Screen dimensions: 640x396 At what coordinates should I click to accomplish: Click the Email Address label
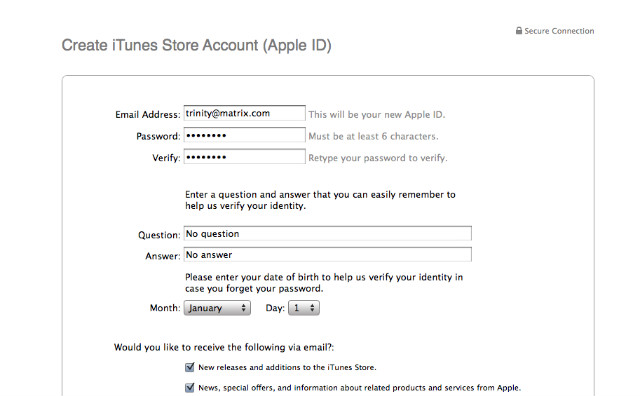point(148,115)
